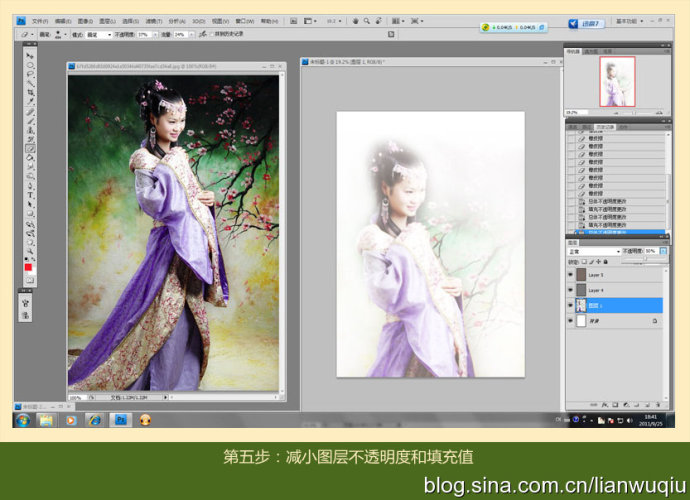This screenshot has height=500, width=690.
Task: Open workspace switcher button
Action: coord(629,21)
